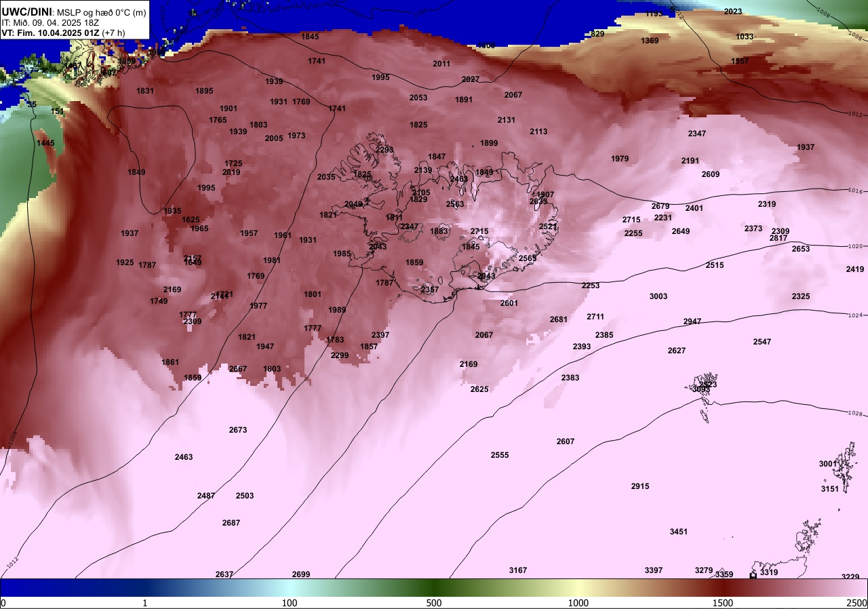Click the 1028 isobar label at right edge
This screenshot has height=609, width=868.
[x=854, y=414]
